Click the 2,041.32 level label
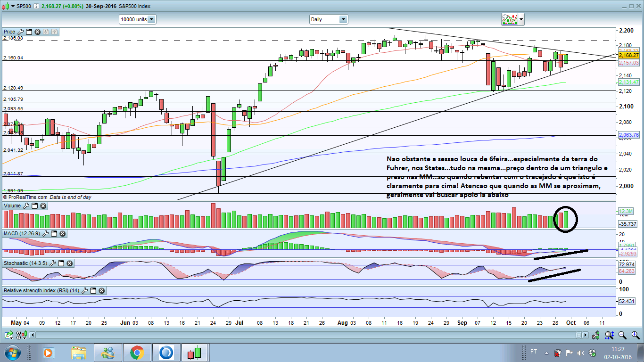Viewport: 644px width, 362px height. (13, 150)
